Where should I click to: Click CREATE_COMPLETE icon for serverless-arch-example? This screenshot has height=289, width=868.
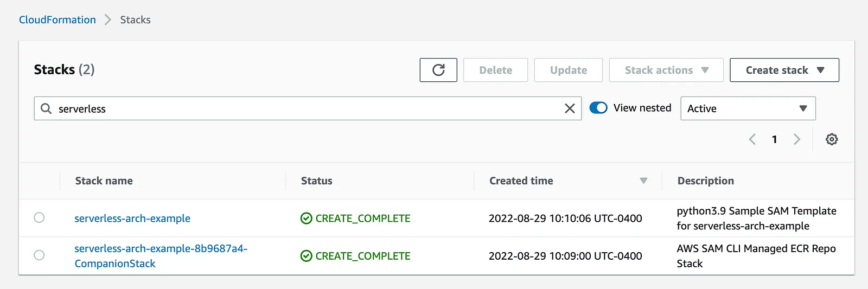click(x=307, y=219)
